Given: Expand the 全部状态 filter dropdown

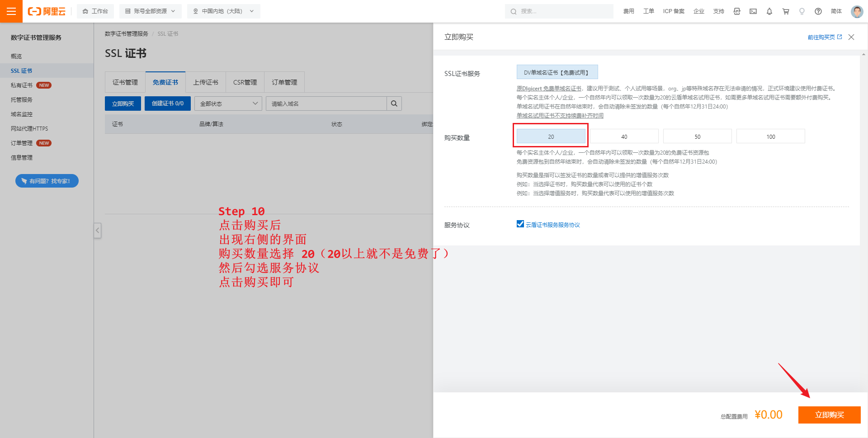Looking at the screenshot, I should [228, 104].
